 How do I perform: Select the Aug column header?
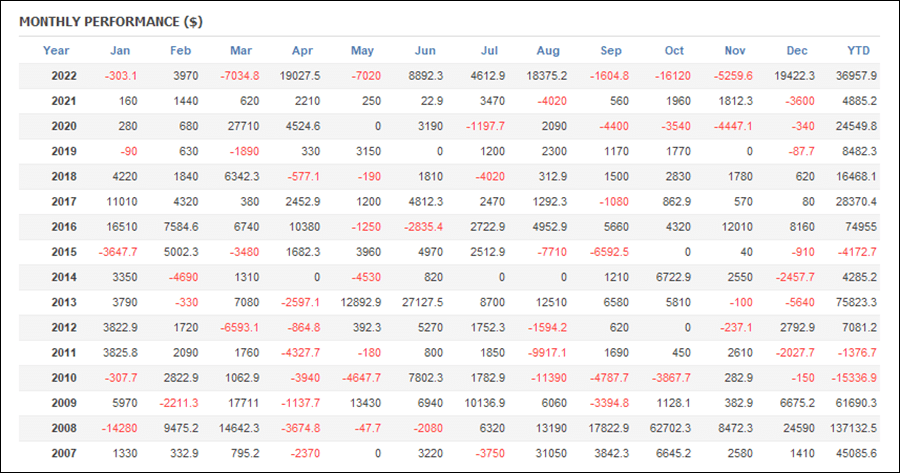click(548, 51)
